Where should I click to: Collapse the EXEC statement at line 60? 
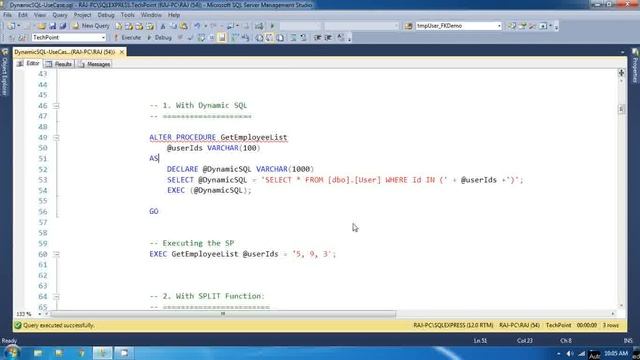(56, 254)
